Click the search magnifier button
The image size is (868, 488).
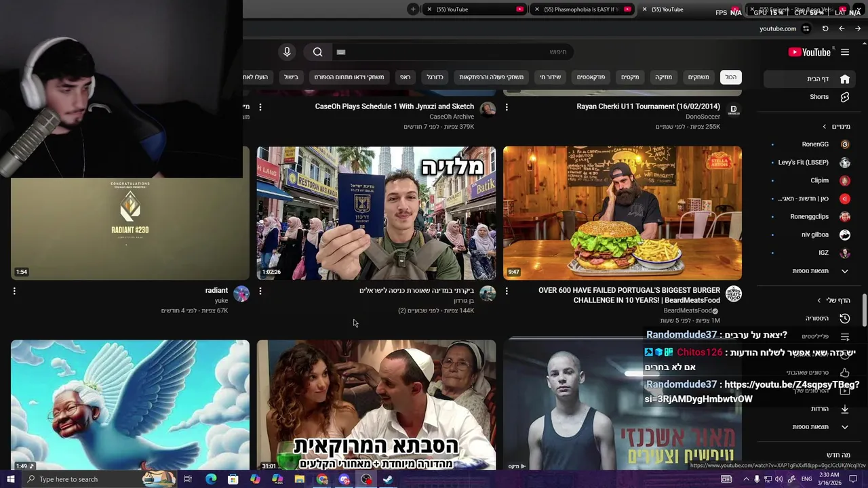(x=318, y=52)
